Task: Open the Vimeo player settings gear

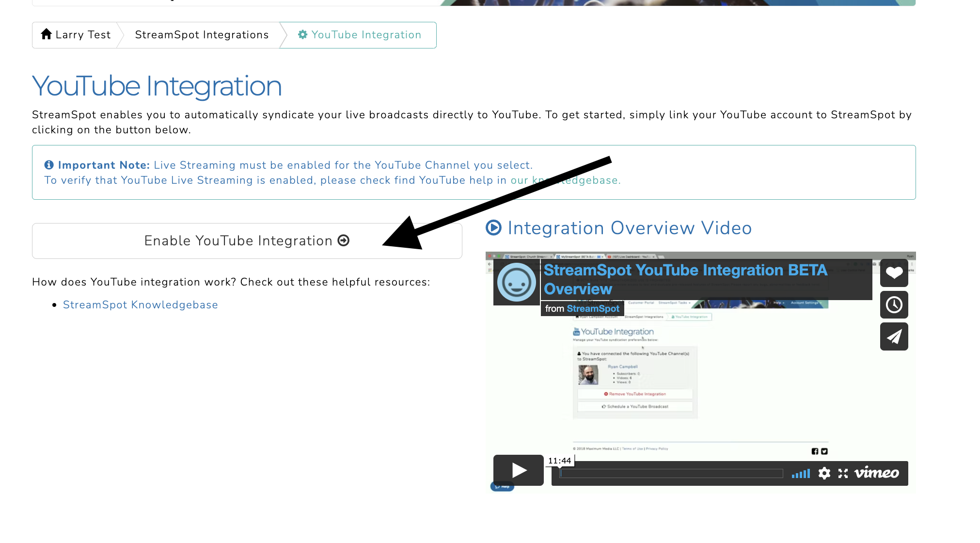Action: tap(824, 474)
